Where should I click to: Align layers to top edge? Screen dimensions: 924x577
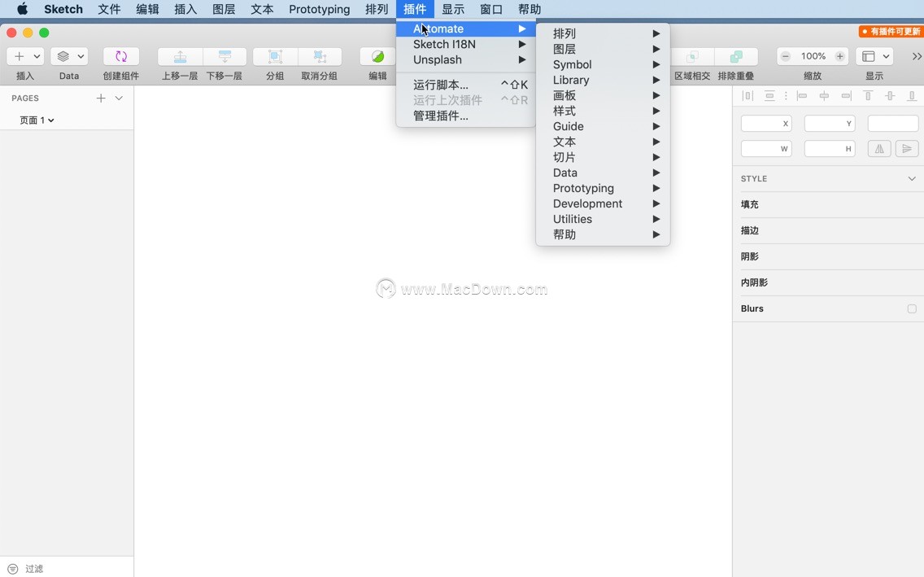(868, 95)
